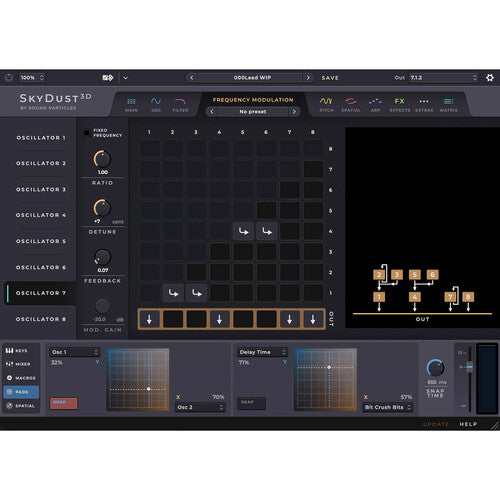Open the settings gear icon
Image resolution: width=500 pixels, height=500 pixels.
490,78
